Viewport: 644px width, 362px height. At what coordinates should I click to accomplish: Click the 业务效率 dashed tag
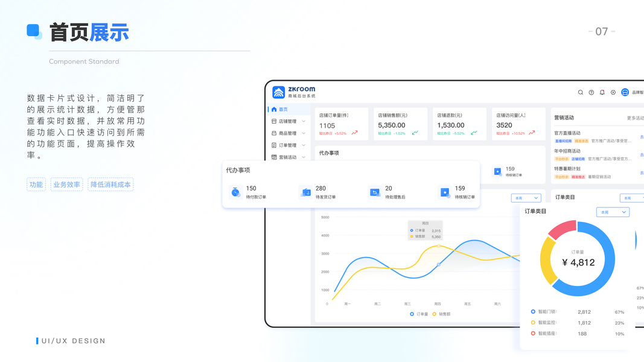[x=66, y=185]
